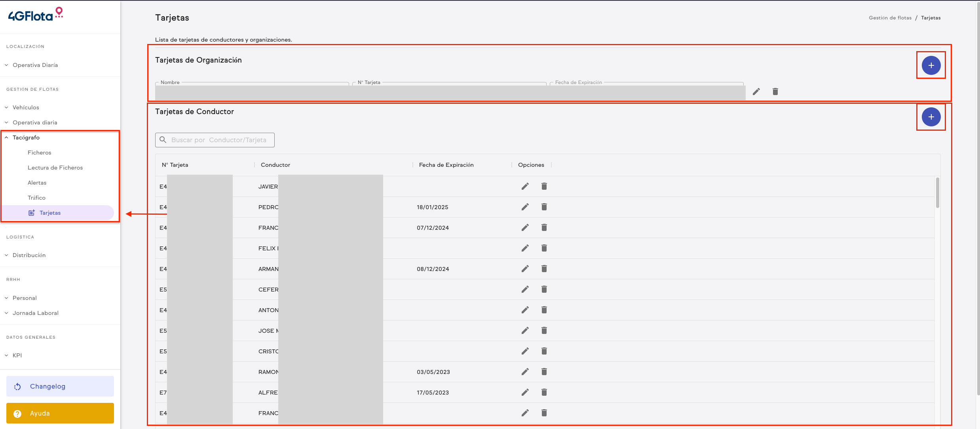
Task: Delete the card expiring 03/05/2023
Action: [544, 372]
